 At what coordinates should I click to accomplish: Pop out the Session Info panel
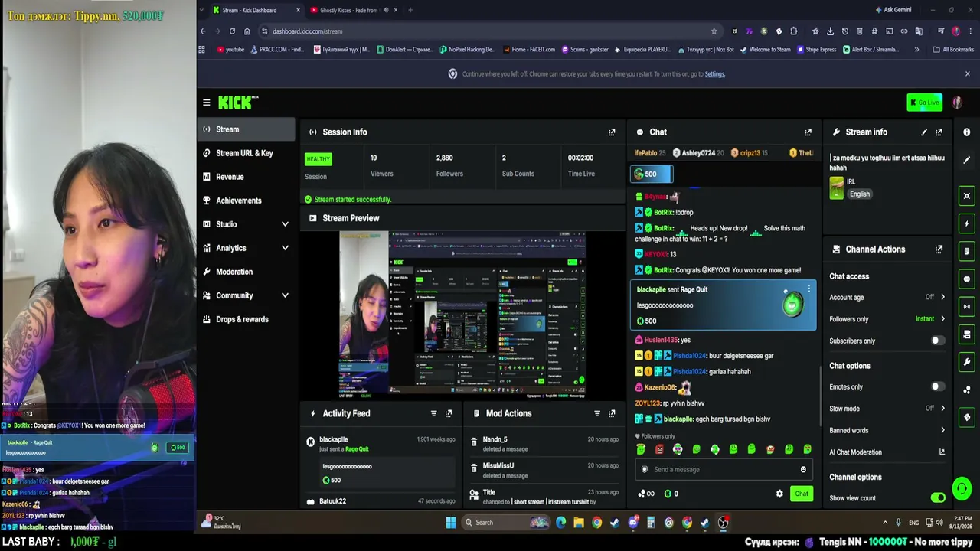612,132
